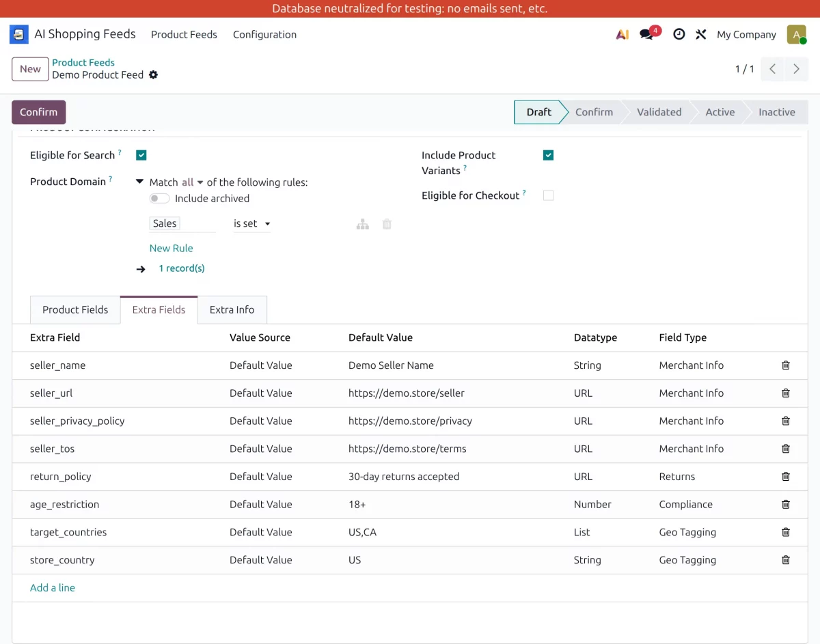Remove the store_country row with trash icon
Viewport: 820px width, 644px height.
[x=785, y=560]
